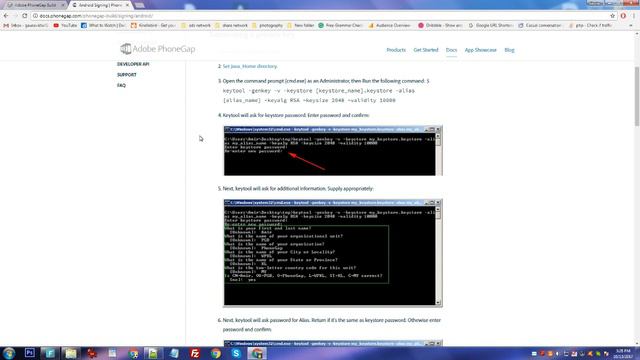Image resolution: width=640 pixels, height=360 pixels.
Task: Open SUPPORT sidebar section
Action: pyautogui.click(x=127, y=75)
